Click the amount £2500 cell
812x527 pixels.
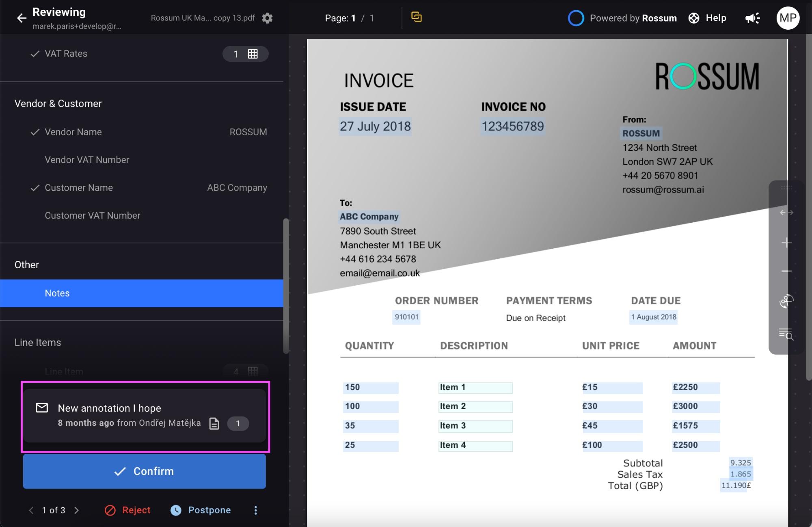point(696,445)
